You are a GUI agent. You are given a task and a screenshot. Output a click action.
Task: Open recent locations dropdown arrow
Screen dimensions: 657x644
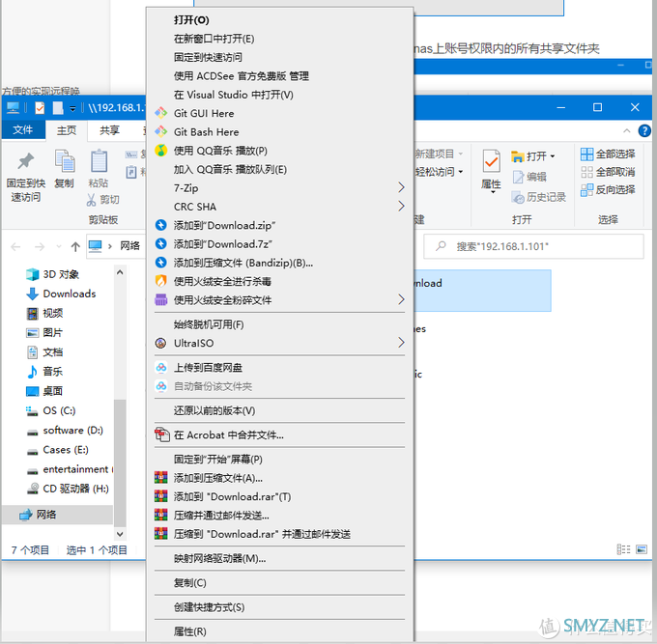tap(59, 246)
